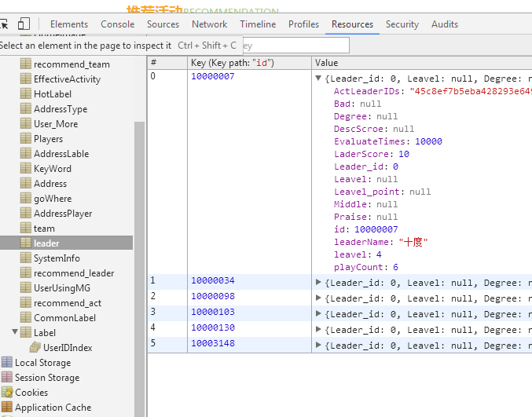Click the sidebar vertical scrollbar
The height and width of the screenshot is (417, 532).
[x=139, y=268]
